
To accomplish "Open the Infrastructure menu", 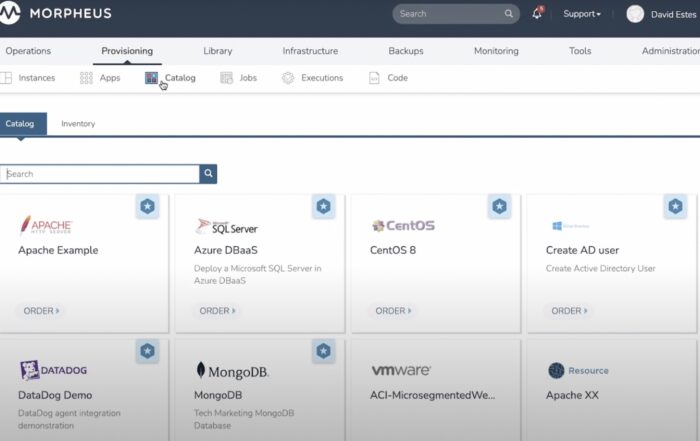I will pos(310,51).
